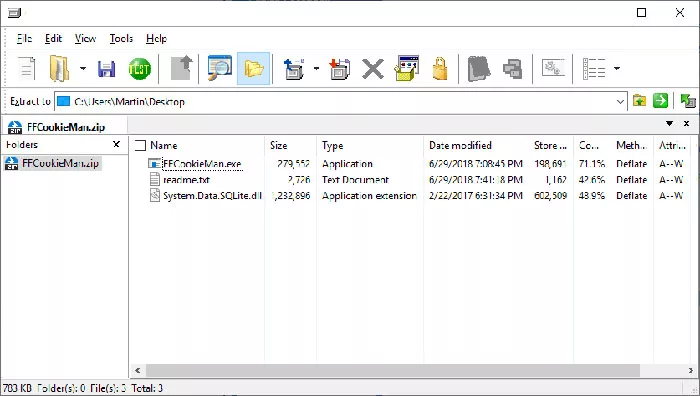
Task: Expand the Extract to path dropdown
Action: [x=620, y=102]
